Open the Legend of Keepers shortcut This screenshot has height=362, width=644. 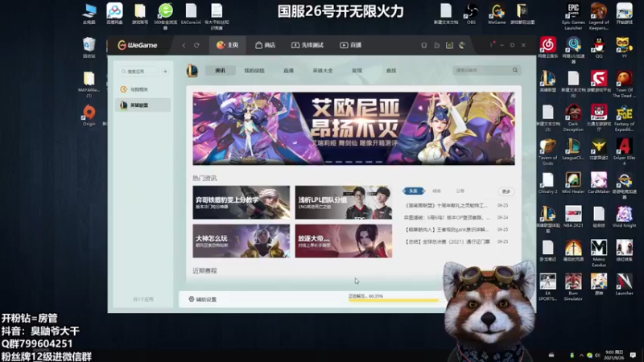599,16
